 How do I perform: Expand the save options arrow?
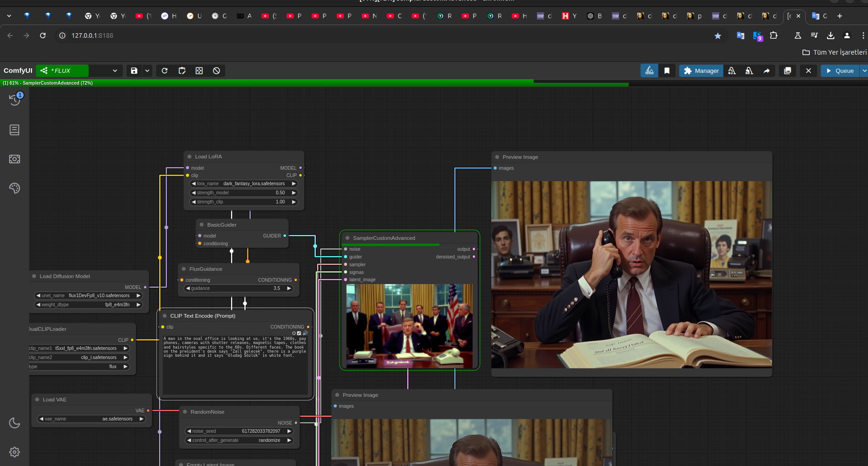point(147,71)
